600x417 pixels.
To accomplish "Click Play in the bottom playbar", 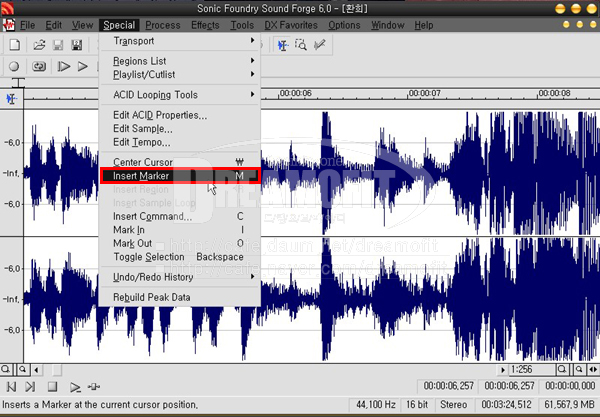I will click(75, 387).
